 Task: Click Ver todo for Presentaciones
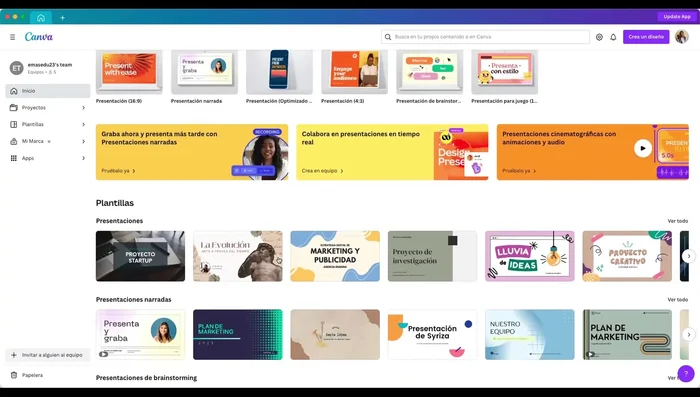click(677, 221)
